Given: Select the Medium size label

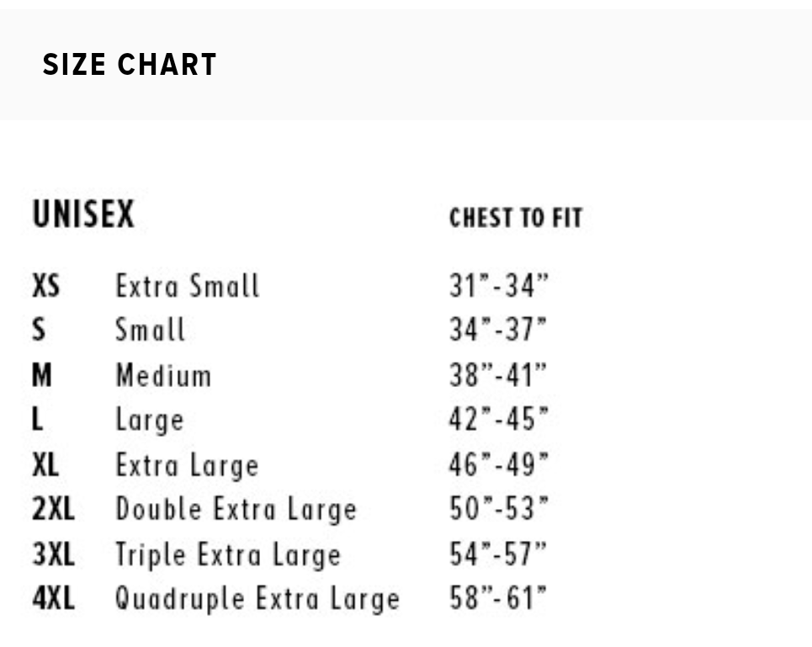Looking at the screenshot, I should 163,375.
